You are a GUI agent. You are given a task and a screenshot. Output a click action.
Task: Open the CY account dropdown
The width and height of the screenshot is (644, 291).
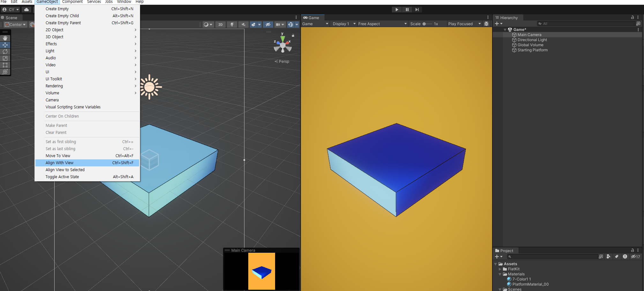tap(11, 10)
